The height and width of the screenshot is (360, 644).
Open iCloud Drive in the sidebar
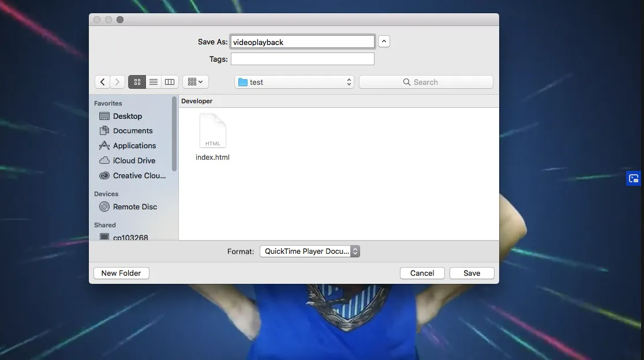133,161
